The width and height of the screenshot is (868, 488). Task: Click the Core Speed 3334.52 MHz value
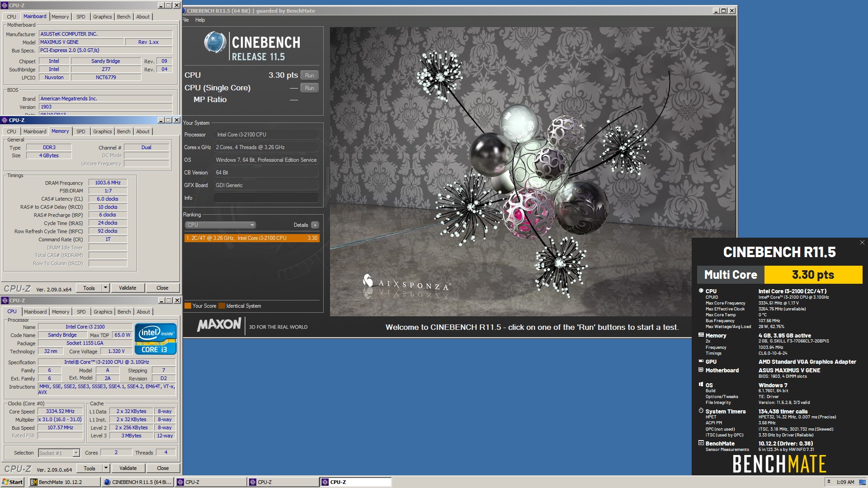tap(60, 411)
